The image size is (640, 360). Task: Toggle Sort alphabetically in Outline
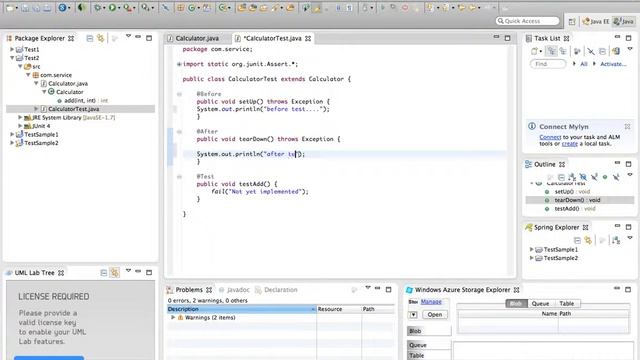[x=572, y=177]
